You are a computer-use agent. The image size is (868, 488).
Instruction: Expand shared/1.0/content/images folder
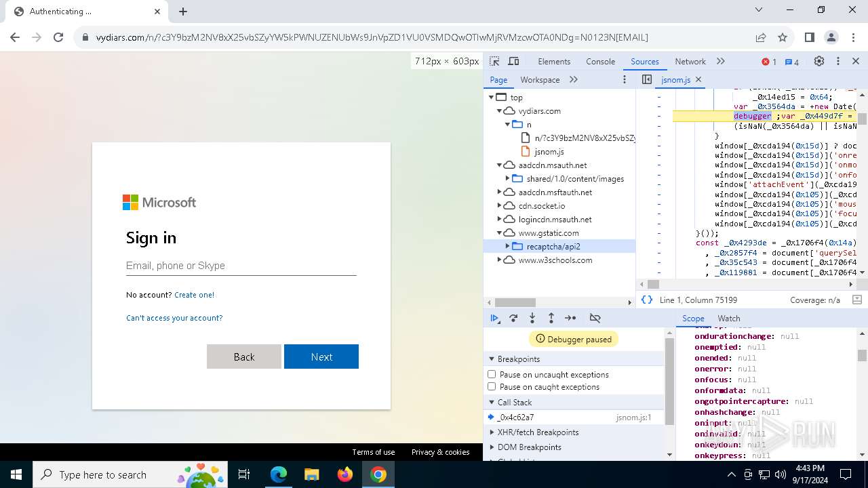(507, 179)
